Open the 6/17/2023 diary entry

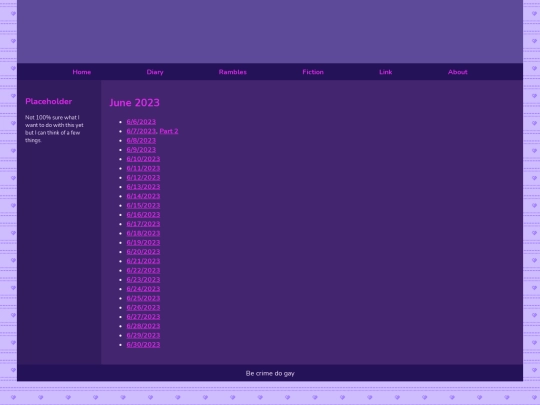pyautogui.click(x=143, y=224)
